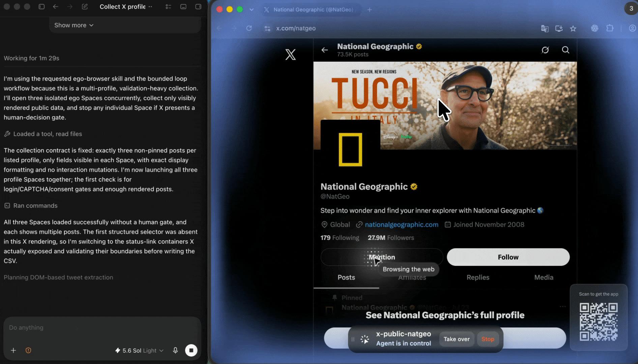Open the ellipsis menu beside Collect X profile

[x=150, y=7]
